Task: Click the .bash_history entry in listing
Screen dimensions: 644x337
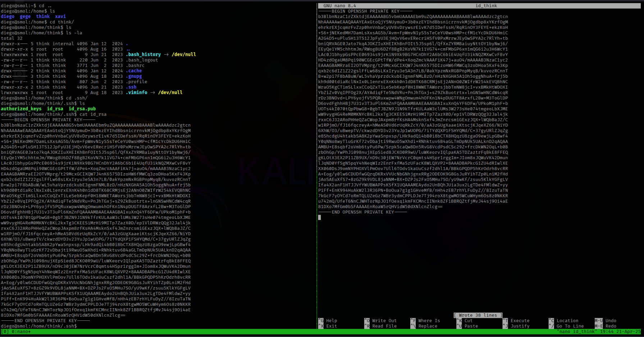Action: 143,55
